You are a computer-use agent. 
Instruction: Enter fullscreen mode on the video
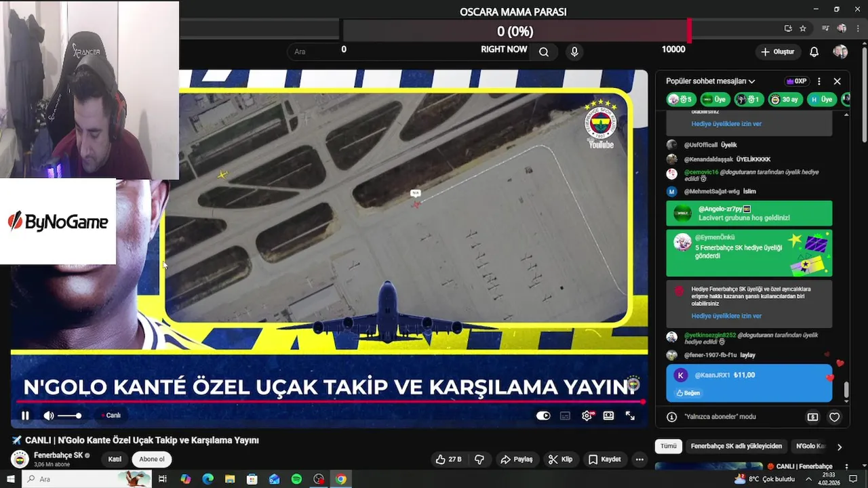point(630,415)
